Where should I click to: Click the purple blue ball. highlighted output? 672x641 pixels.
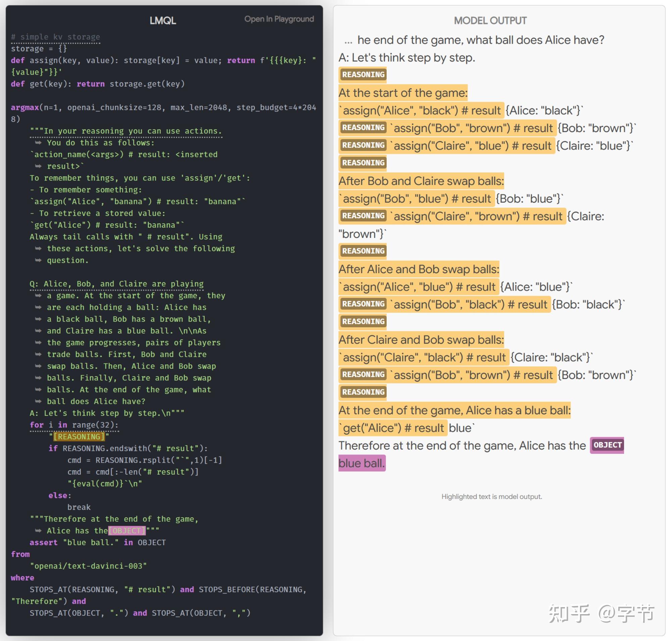pos(361,463)
